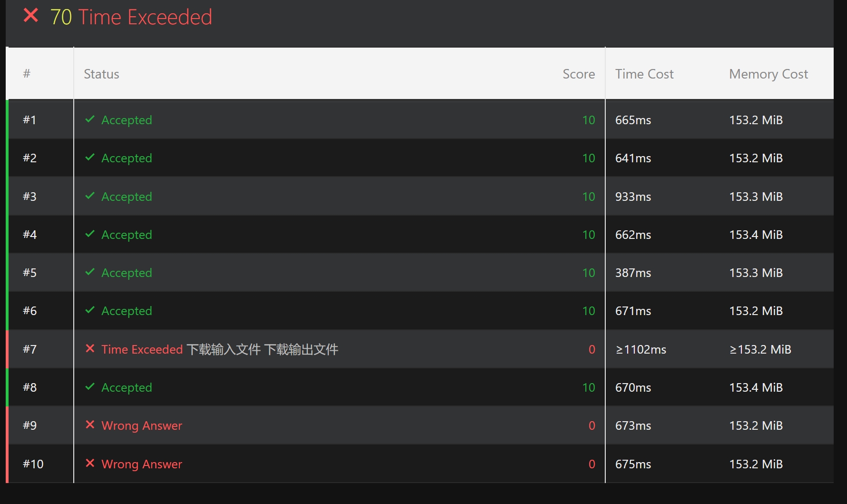Select the #4 test case row number
This screenshot has height=504, width=847.
point(30,235)
